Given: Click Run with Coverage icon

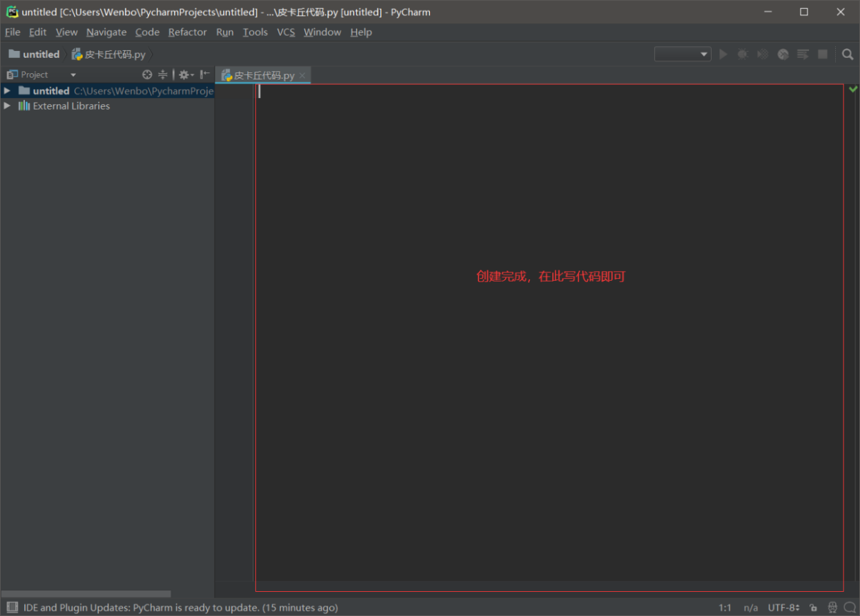Looking at the screenshot, I should (763, 54).
